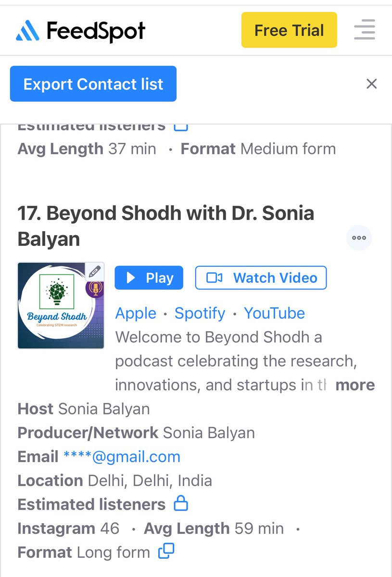Open the podcast's YouTube link
The image size is (392, 577).
(275, 313)
